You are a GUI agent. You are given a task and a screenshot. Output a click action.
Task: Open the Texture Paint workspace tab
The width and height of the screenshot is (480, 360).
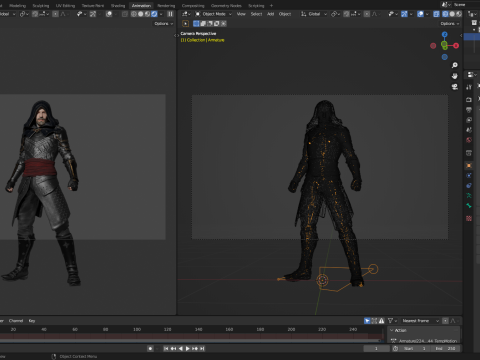click(x=93, y=6)
